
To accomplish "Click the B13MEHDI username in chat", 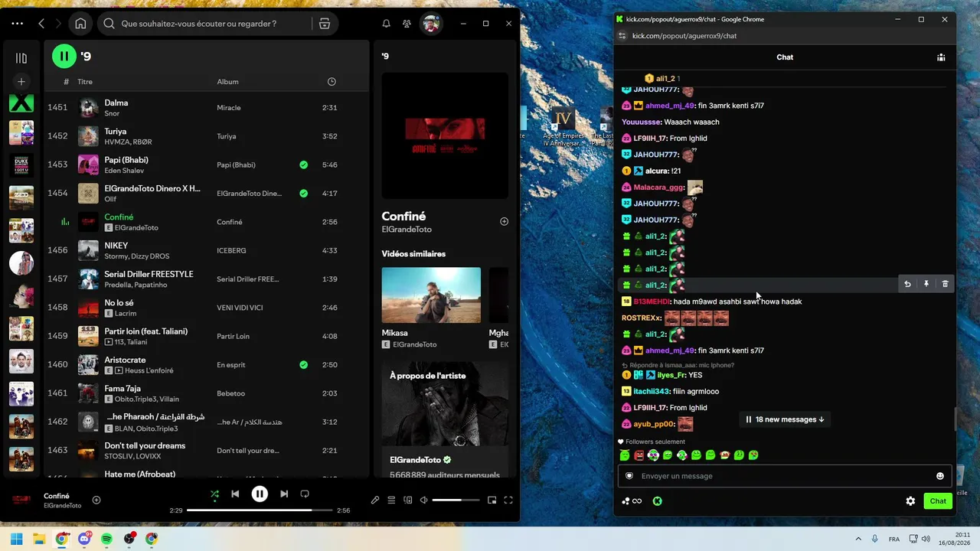I will click(x=652, y=302).
